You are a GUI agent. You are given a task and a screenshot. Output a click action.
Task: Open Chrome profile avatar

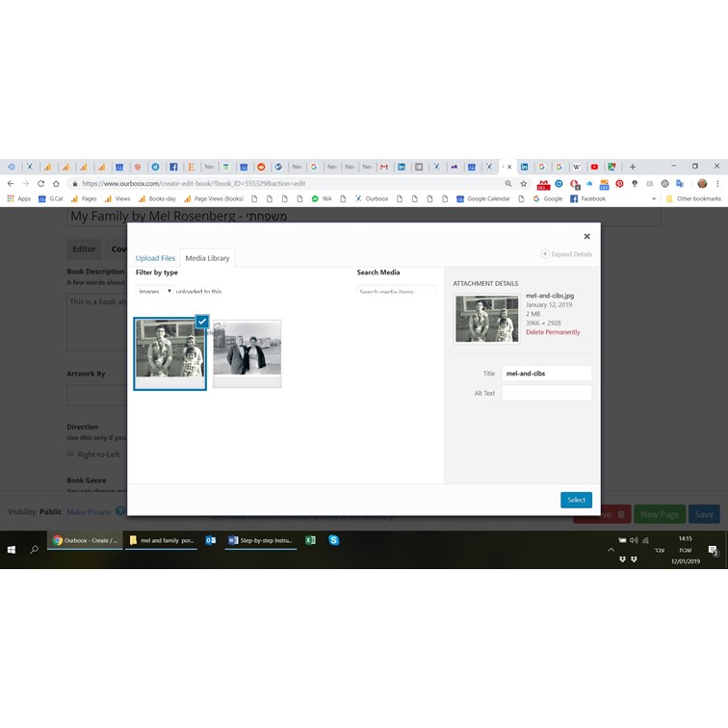702,183
